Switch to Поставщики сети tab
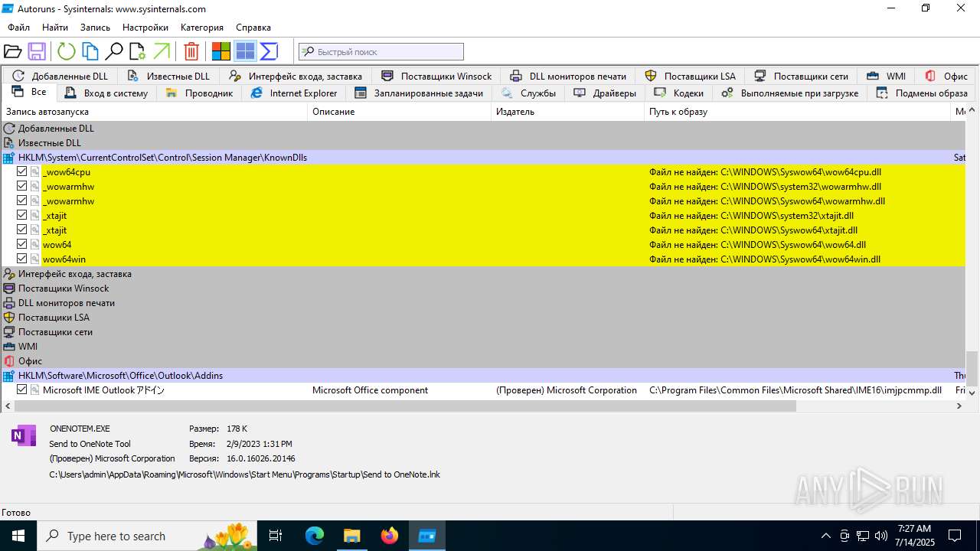 tap(801, 76)
